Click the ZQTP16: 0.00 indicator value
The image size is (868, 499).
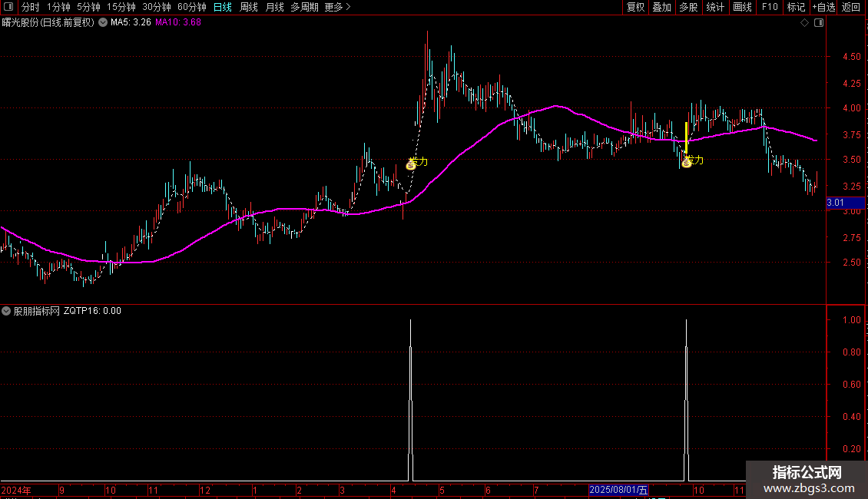[x=92, y=311]
